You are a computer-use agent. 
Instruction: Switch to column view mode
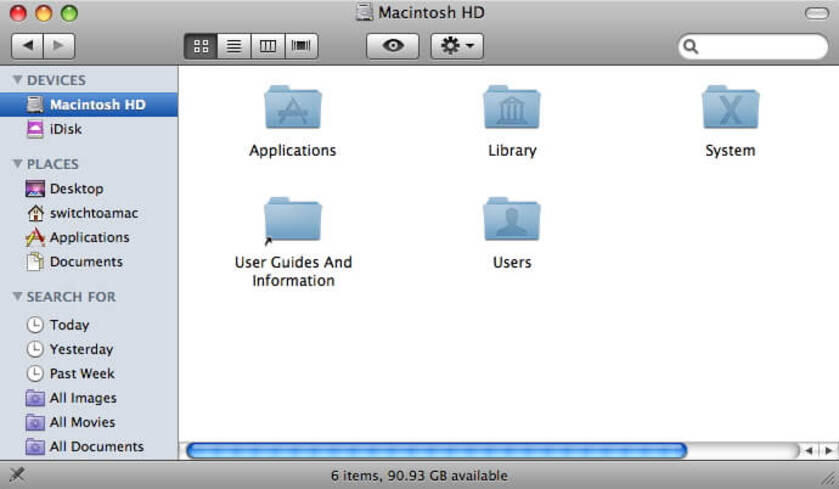(x=268, y=46)
